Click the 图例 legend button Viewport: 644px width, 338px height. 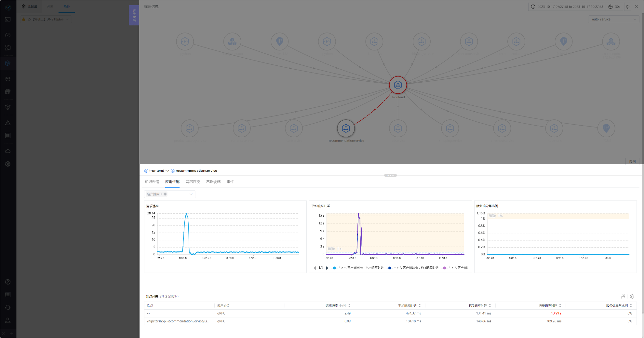tap(632, 162)
